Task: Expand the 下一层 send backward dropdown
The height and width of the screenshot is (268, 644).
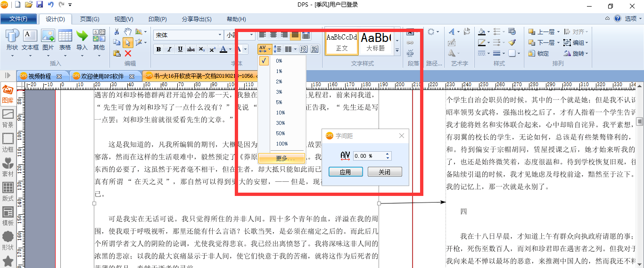Action: tap(558, 42)
